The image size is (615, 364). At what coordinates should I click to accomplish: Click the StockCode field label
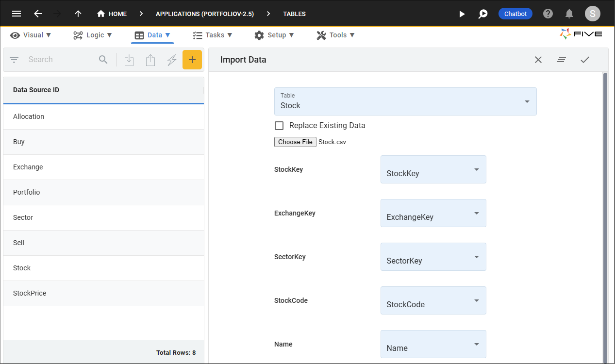click(x=291, y=300)
